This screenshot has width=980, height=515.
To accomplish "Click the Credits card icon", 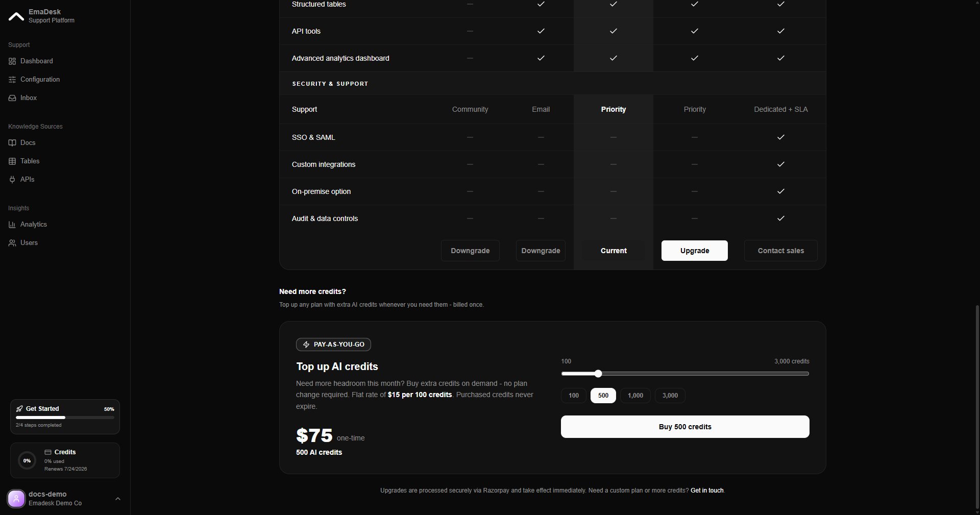I will tap(48, 452).
